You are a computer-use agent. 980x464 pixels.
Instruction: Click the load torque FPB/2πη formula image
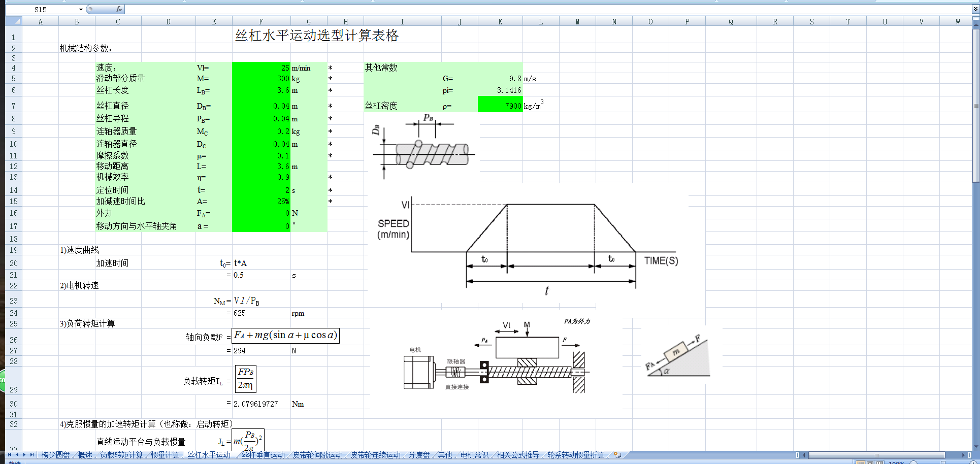[x=246, y=379]
